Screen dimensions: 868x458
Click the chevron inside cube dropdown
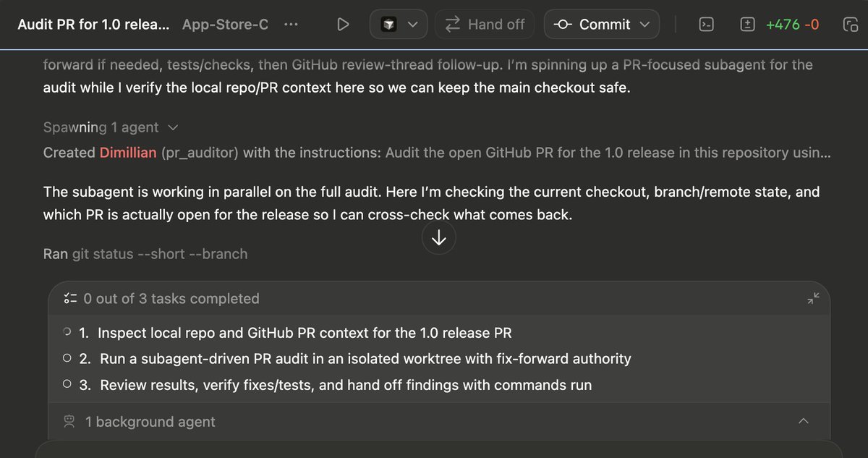point(413,25)
